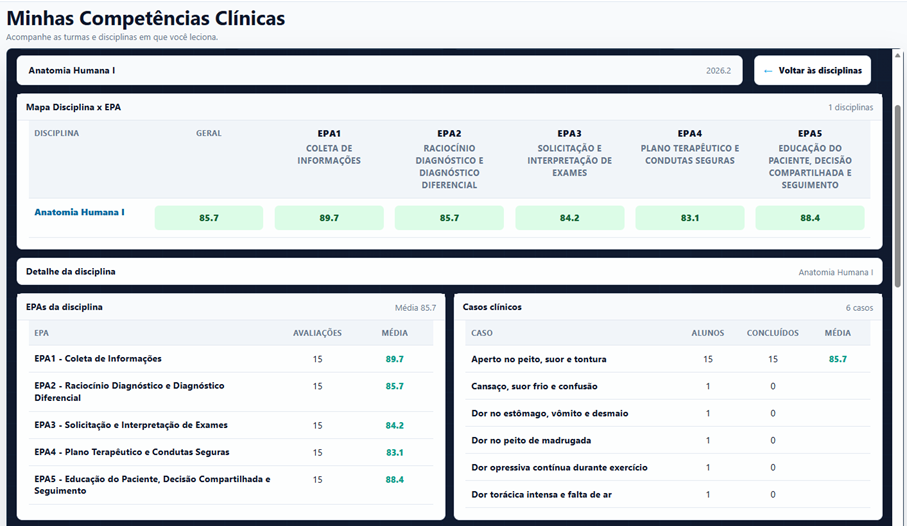
Task: Select the EPA5 score cell 88.4 in the map
Action: 810,218
